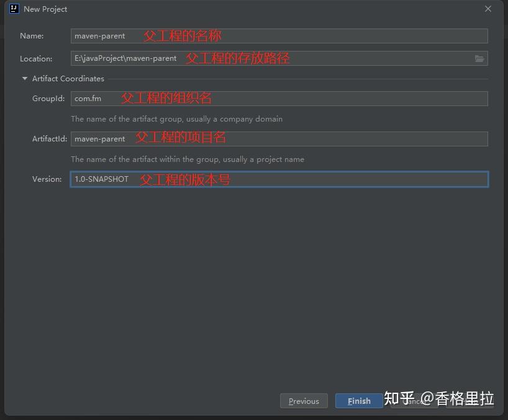Screen dimensions: 508x420
Task: Select the GroupId field with com.fm
Action: 279,99
